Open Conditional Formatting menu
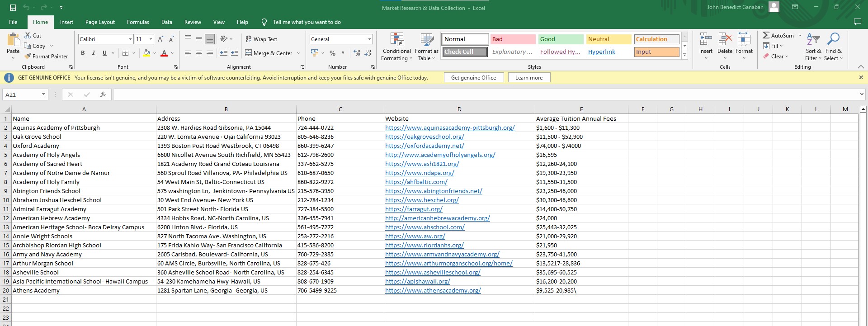Screen dimensions: 868x326 (396, 47)
